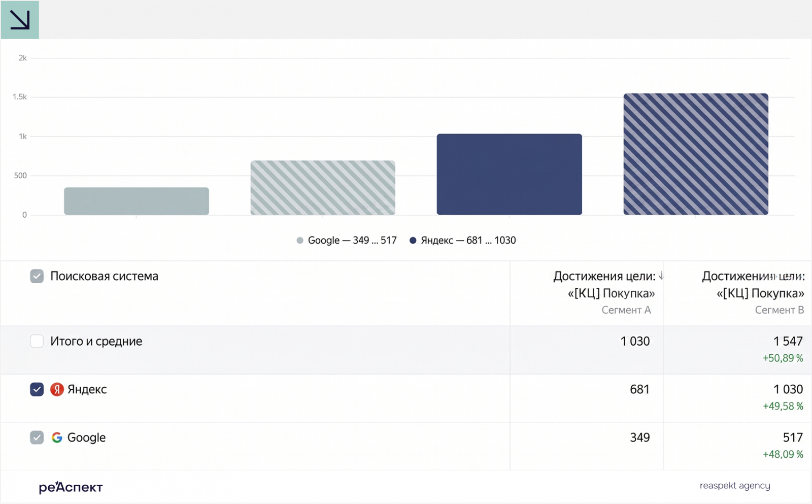Screen dimensions: 812x504
Task: Click the striped grey Google bar
Action: (323, 188)
